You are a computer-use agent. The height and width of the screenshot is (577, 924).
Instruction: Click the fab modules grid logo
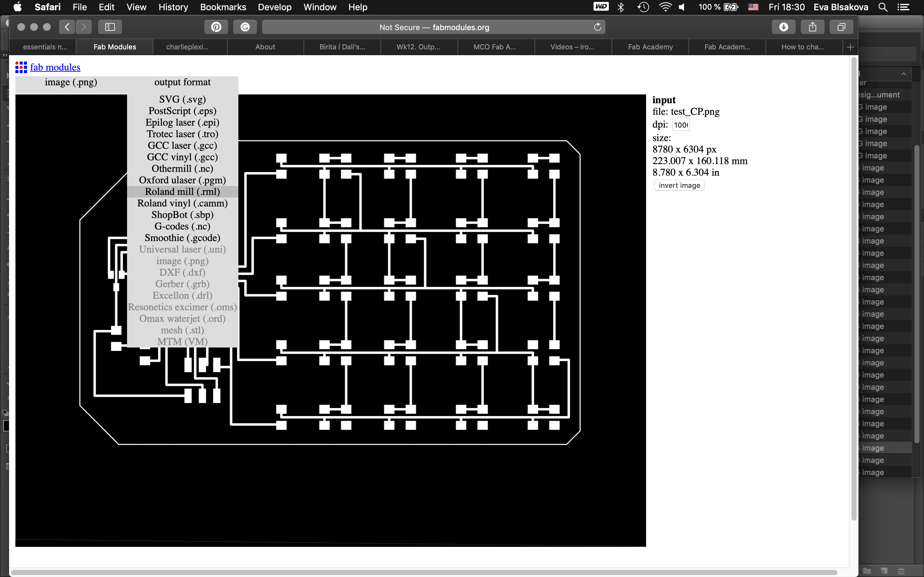click(x=21, y=67)
